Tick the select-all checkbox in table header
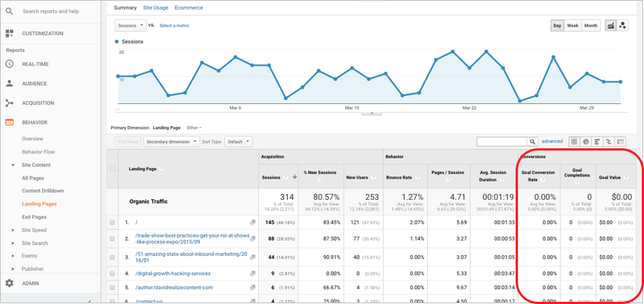Image resolution: width=644 pixels, height=304 pixels. (113, 168)
